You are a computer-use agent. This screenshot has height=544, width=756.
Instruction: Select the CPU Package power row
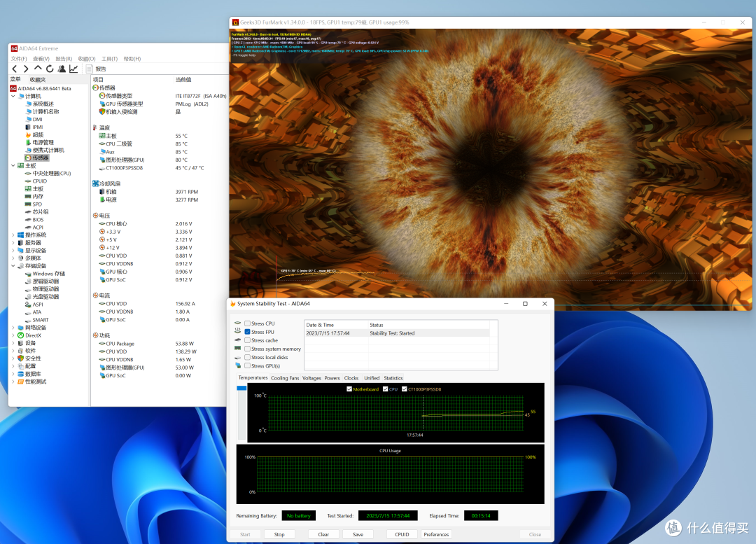click(120, 344)
